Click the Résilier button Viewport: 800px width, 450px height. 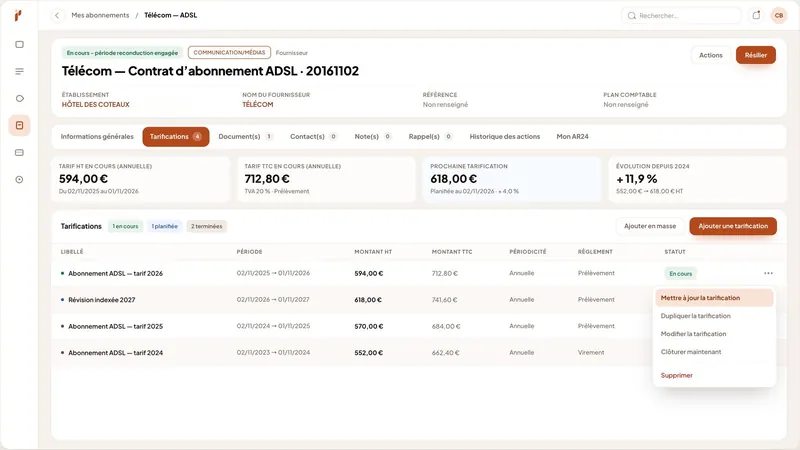point(756,55)
